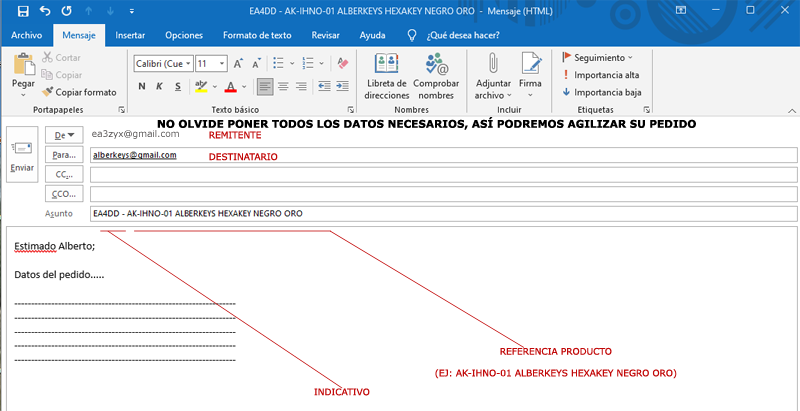Apply red font color
The image size is (800, 411).
click(x=231, y=86)
